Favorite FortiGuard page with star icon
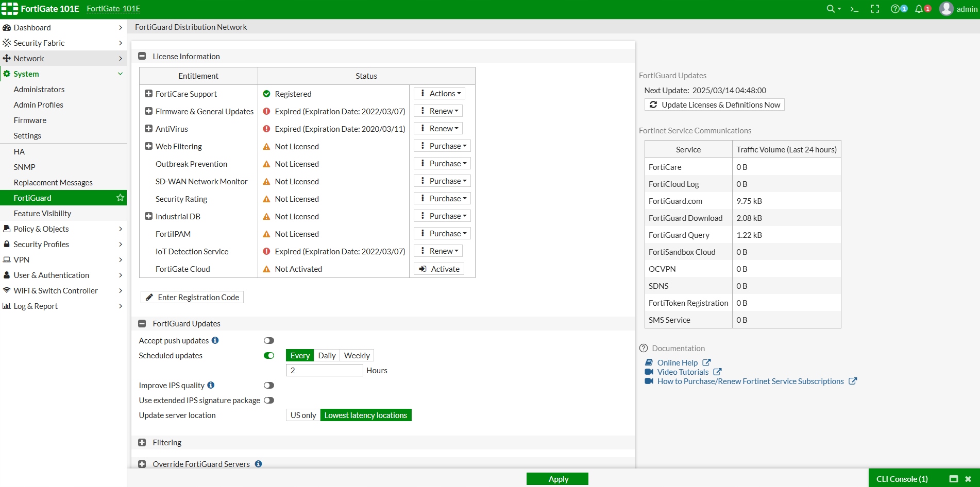980x487 pixels. [x=120, y=198]
